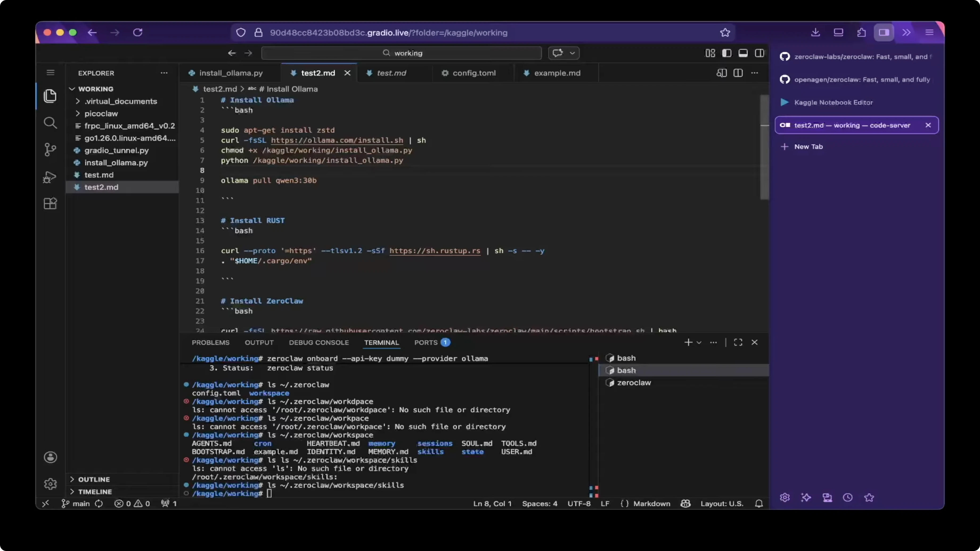This screenshot has height=551, width=980.
Task: Open the new terminal launch profile dropdown
Action: [699, 342]
